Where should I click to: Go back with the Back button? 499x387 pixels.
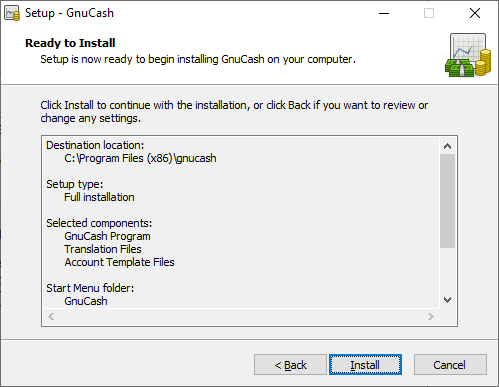pos(290,365)
